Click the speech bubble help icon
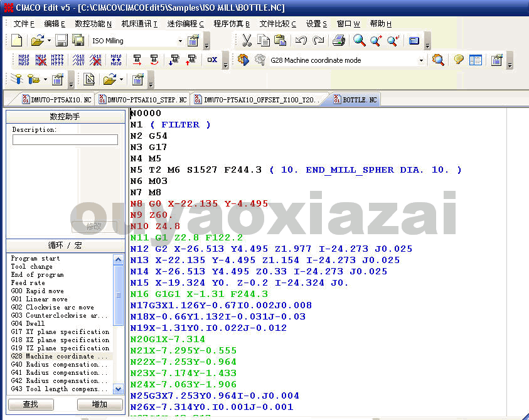The height and width of the screenshot is (420, 529). [x=459, y=60]
